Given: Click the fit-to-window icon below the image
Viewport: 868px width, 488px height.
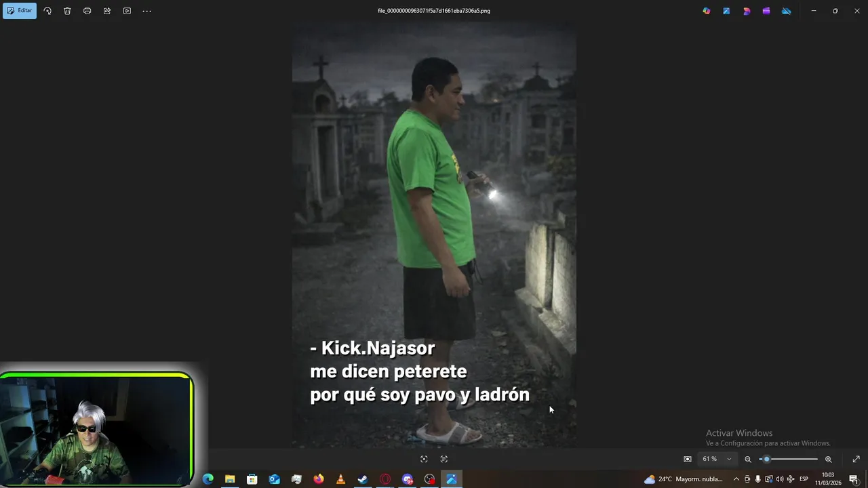Looking at the screenshot, I should (424, 459).
